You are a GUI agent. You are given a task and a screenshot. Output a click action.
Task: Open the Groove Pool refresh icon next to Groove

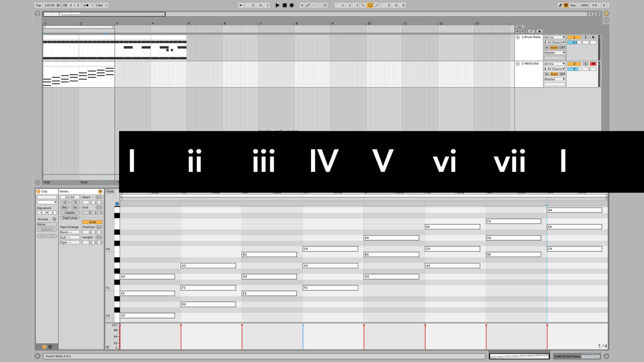[54, 219]
